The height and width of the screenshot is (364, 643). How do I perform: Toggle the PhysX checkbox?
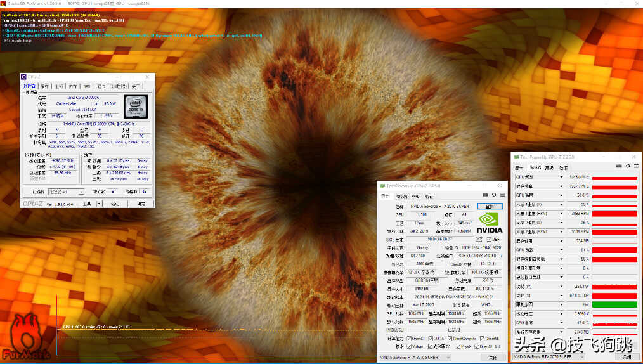458,346
